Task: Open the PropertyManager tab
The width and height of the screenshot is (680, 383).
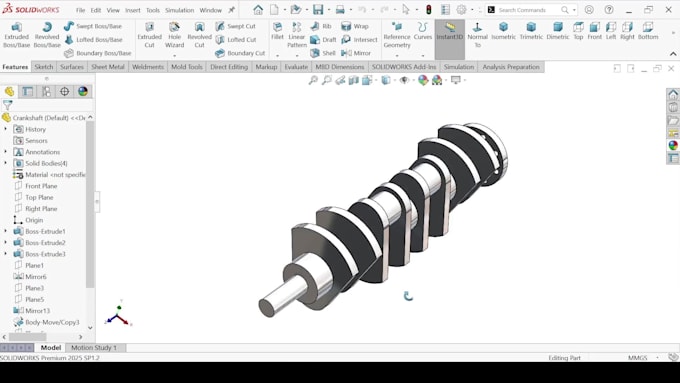Action: point(28,91)
